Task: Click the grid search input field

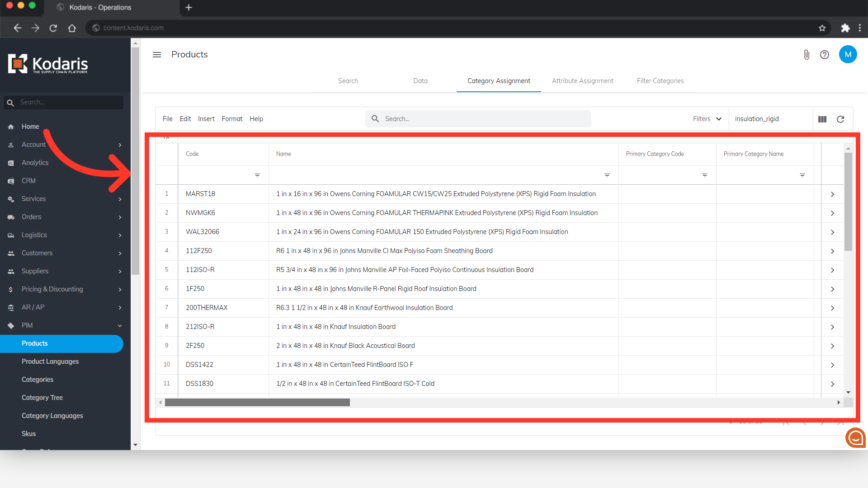Action: (x=484, y=119)
